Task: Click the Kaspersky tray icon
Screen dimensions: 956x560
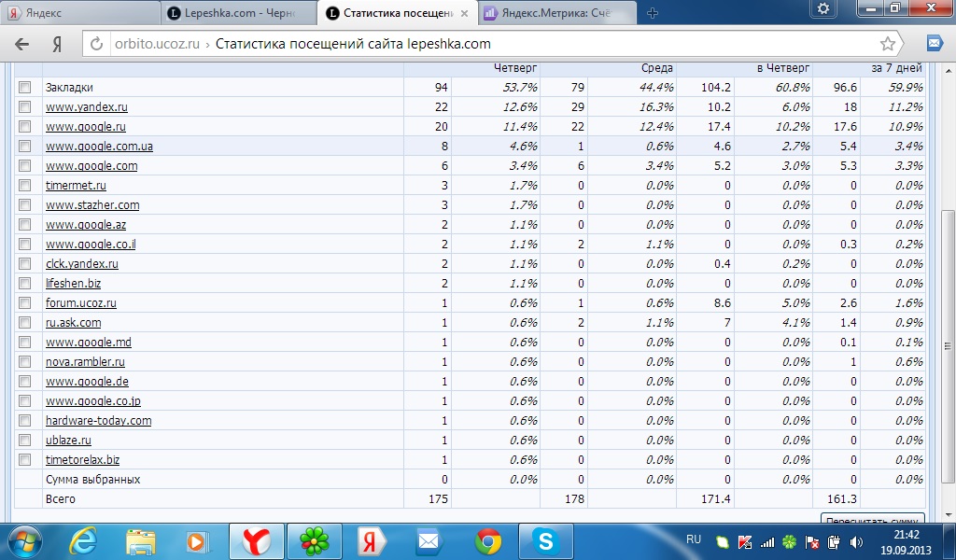Action: coord(745,541)
